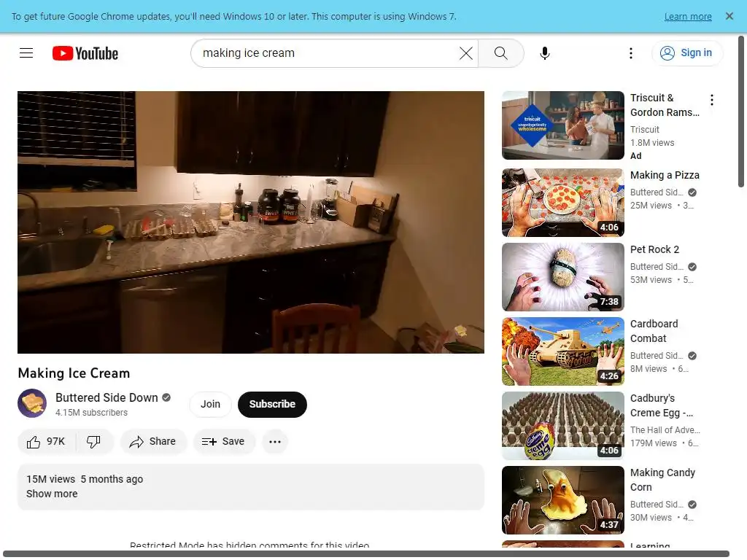The image size is (747, 560).
Task: Dismiss the Chrome update banner
Action: click(729, 16)
